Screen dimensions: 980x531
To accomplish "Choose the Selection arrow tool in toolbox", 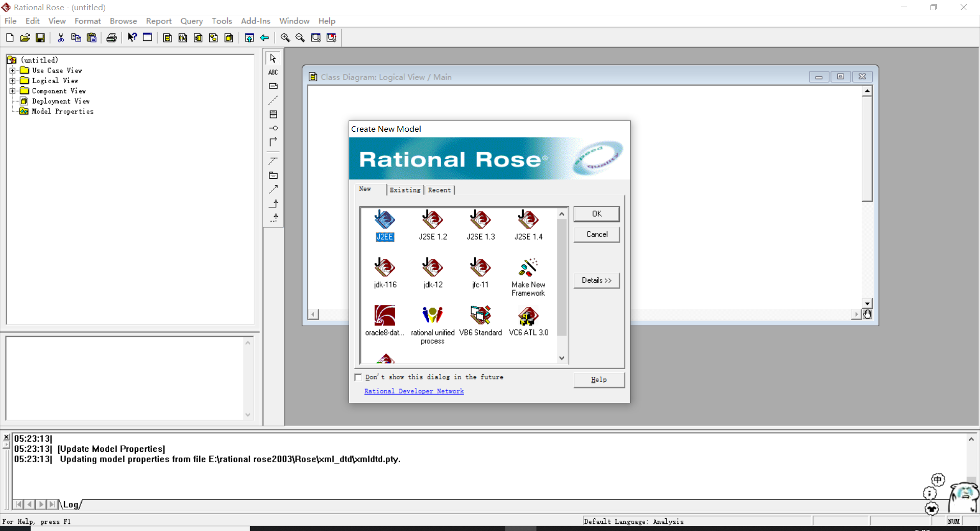I will [273, 58].
